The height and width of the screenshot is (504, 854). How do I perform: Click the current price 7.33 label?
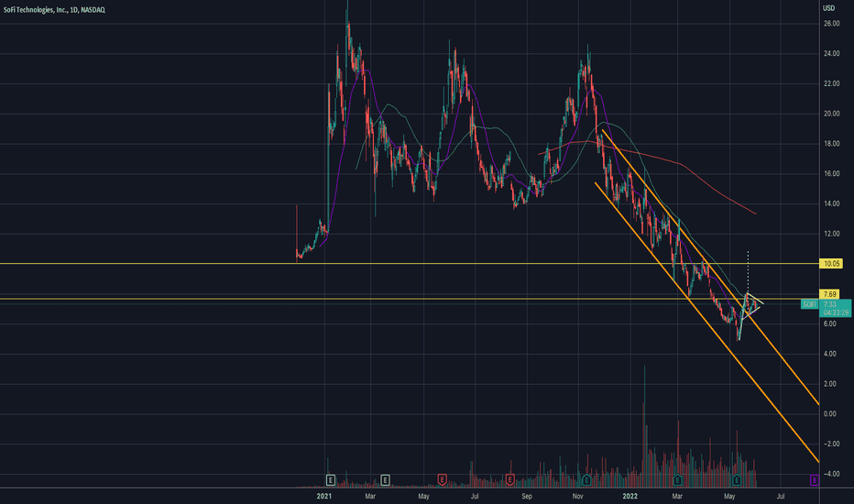pyautogui.click(x=830, y=304)
